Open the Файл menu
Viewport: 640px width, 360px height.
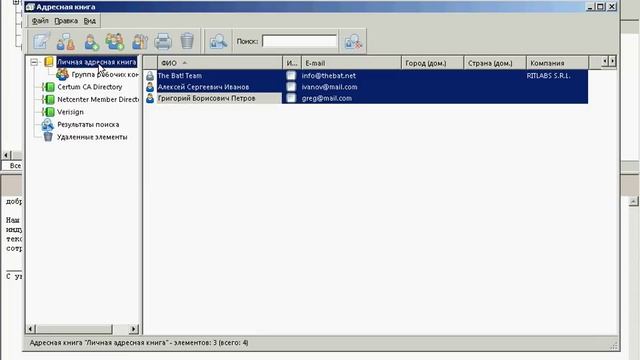tap(40, 21)
